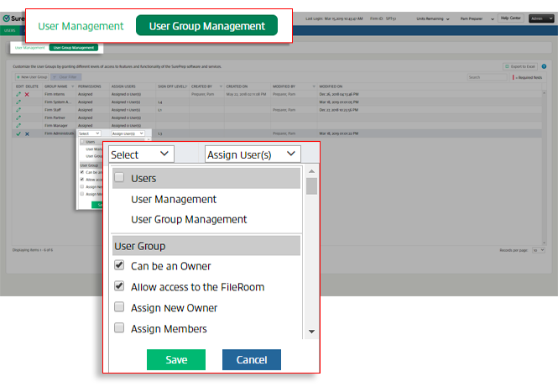Uncheck Allow access to the FileRoom
This screenshot has height=392, width=558.
(119, 287)
